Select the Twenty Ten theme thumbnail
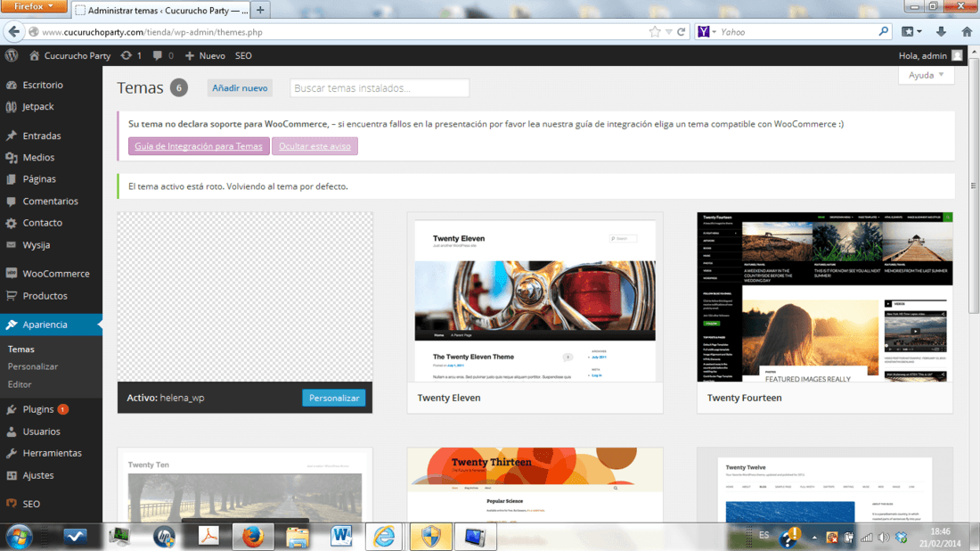The image size is (980, 551). coord(245,485)
